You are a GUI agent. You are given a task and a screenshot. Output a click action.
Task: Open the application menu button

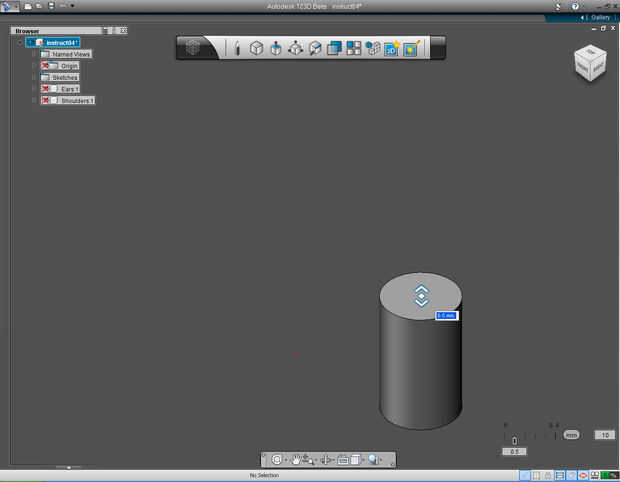(9, 6)
